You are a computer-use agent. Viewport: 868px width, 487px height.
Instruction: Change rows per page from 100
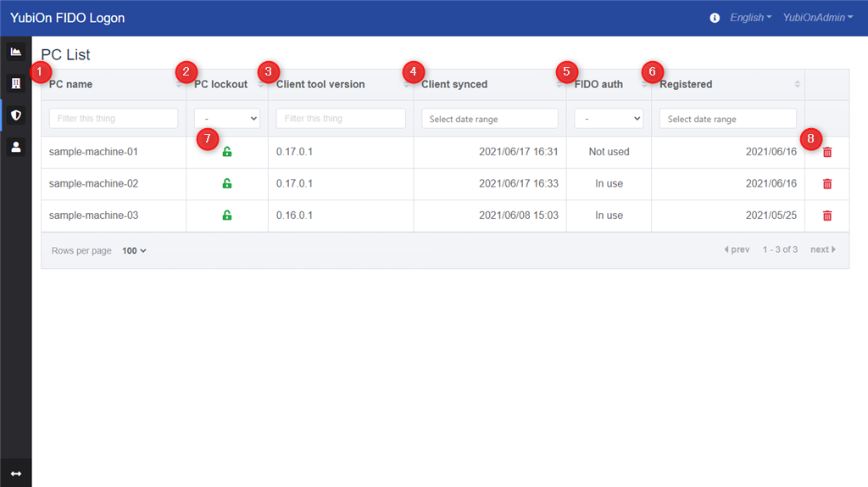click(x=134, y=251)
